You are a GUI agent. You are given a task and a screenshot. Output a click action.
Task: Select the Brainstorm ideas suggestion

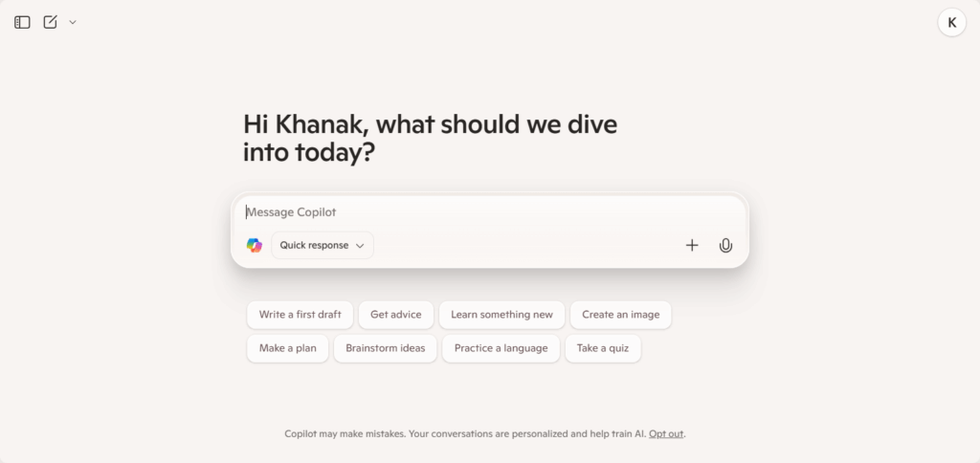[x=386, y=348]
